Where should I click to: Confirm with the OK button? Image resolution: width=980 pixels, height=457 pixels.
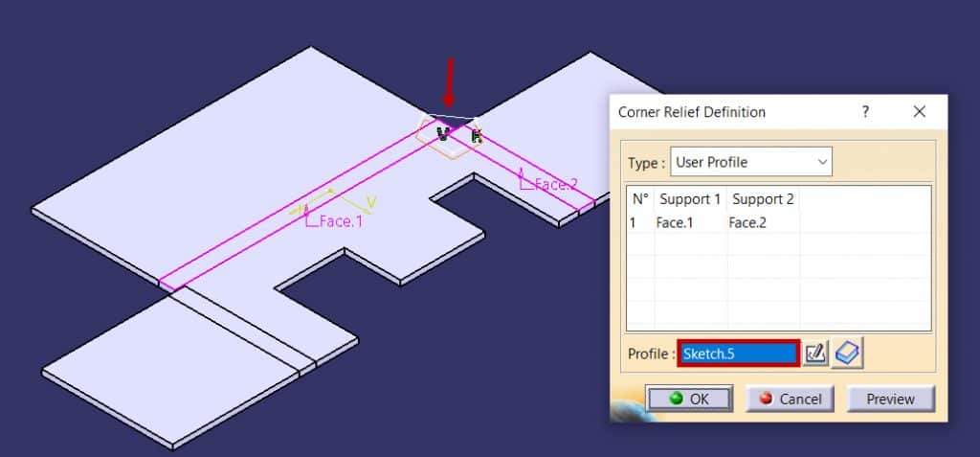pyautogui.click(x=689, y=399)
